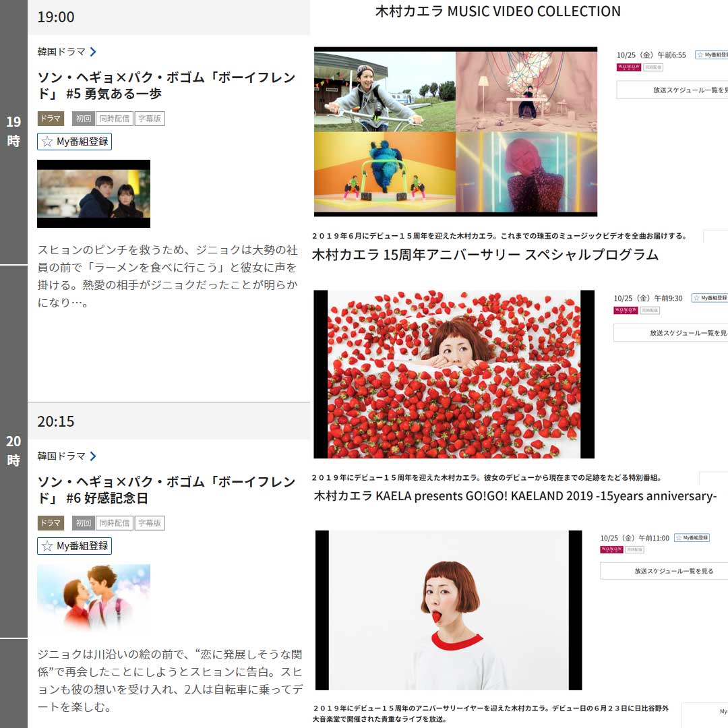Register #6 好感記念日 with My番組登録
This screenshot has width=728, height=728.
coord(74,546)
